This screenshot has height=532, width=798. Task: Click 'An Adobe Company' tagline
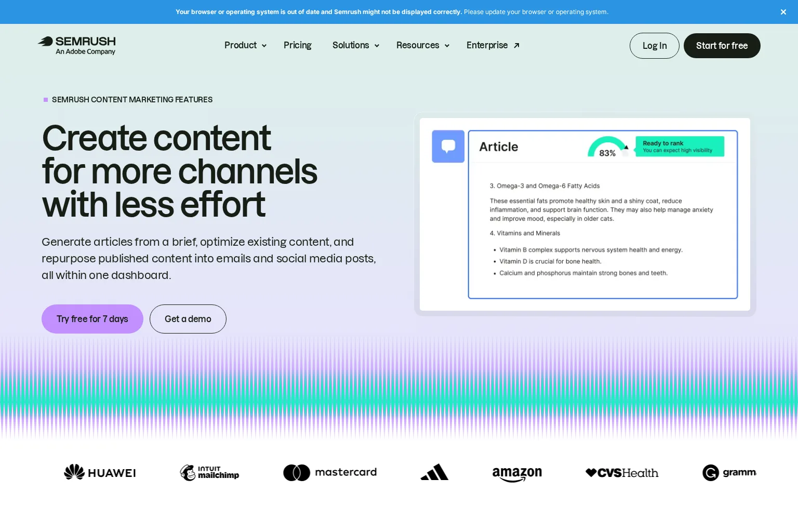coord(86,52)
